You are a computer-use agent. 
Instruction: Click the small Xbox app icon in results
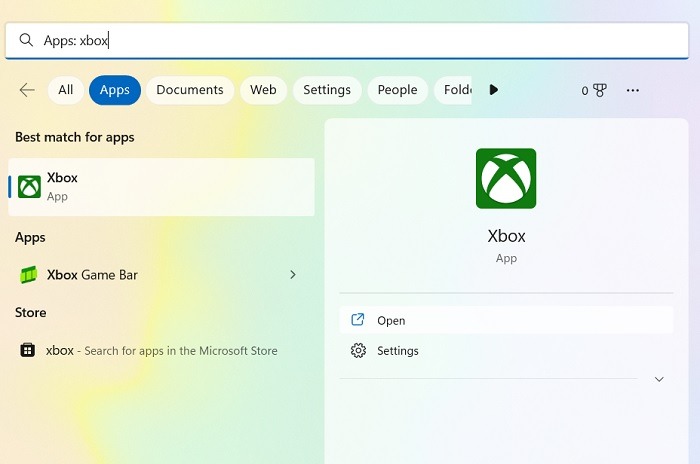[29, 187]
